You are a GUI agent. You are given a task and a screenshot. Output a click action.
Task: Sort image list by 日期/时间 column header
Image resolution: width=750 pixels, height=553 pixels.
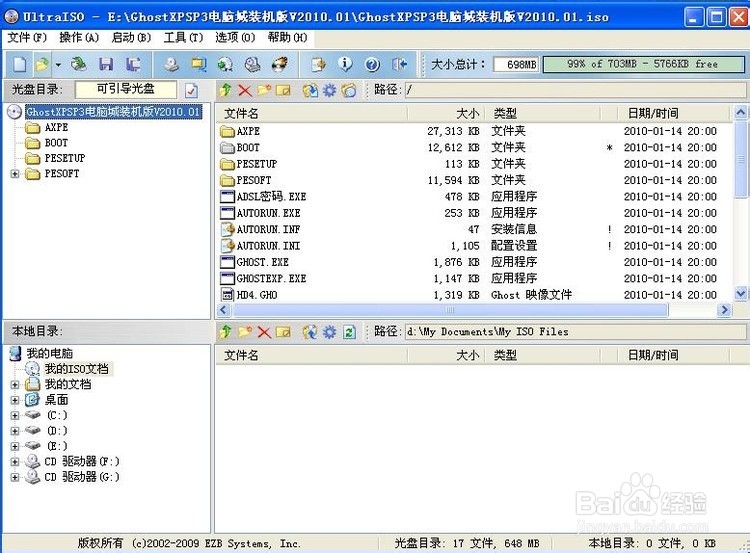pos(673,113)
